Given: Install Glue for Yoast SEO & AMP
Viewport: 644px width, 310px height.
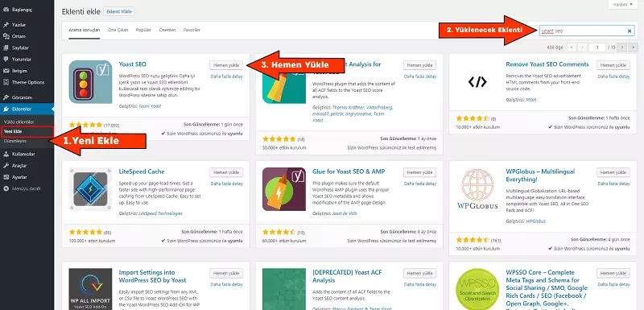Looking at the screenshot, I should [419, 172].
